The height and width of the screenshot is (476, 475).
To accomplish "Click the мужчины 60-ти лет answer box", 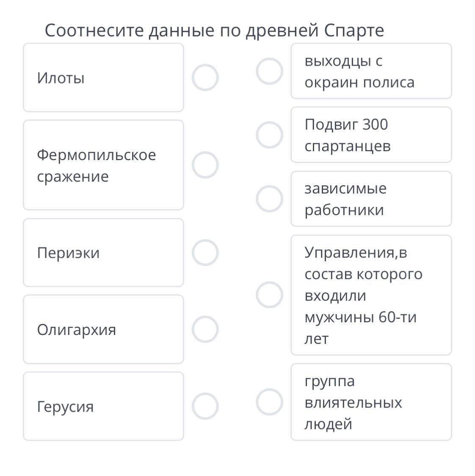I will click(371, 295).
